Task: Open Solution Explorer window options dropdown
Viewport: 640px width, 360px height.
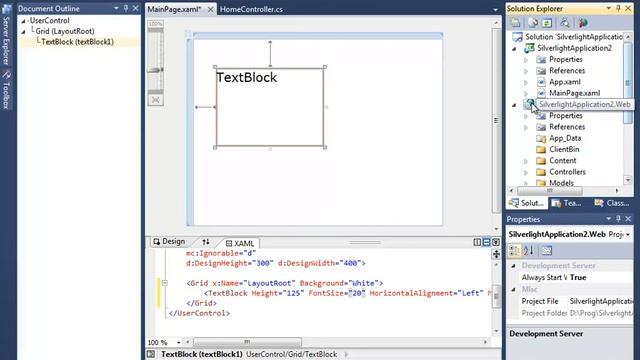Action: click(x=609, y=8)
